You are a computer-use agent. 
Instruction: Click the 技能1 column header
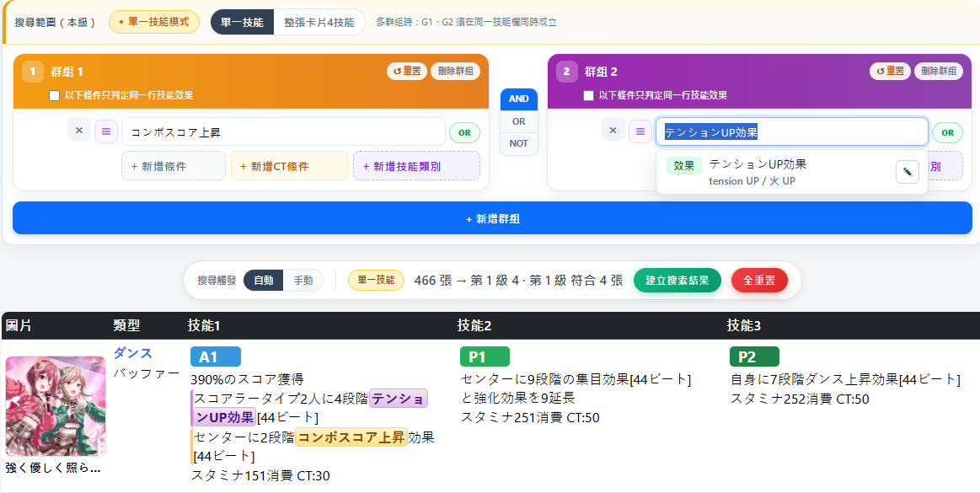pyautogui.click(x=204, y=325)
